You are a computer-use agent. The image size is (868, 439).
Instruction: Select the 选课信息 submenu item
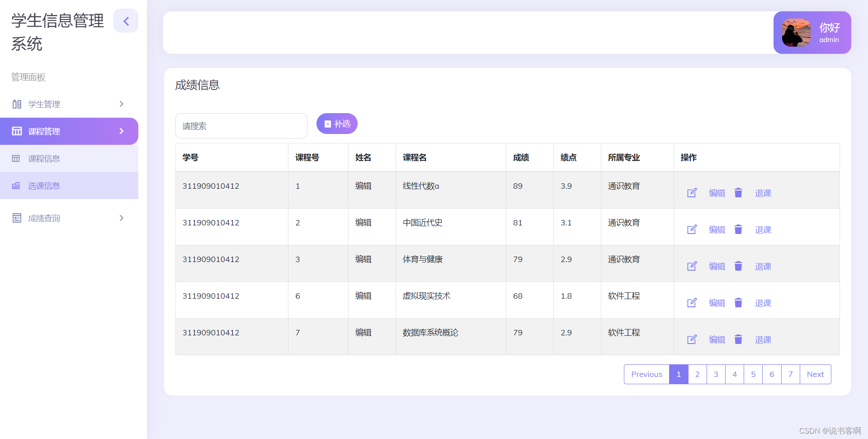coord(69,186)
